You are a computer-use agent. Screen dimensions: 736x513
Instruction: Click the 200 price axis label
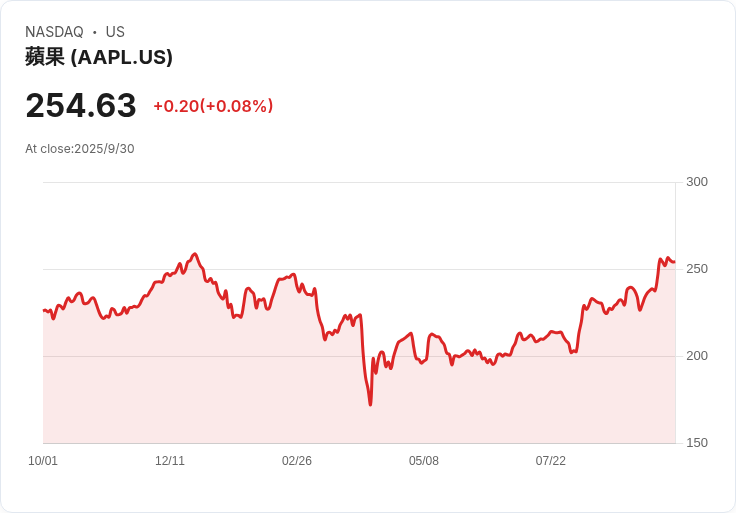click(x=697, y=356)
